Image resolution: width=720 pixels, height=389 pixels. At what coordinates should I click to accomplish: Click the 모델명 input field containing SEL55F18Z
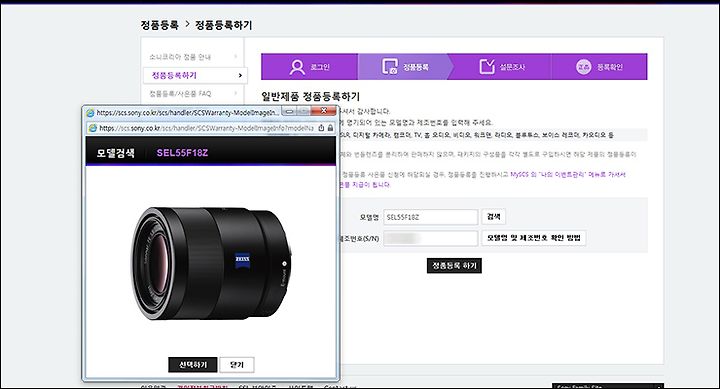[430, 217]
